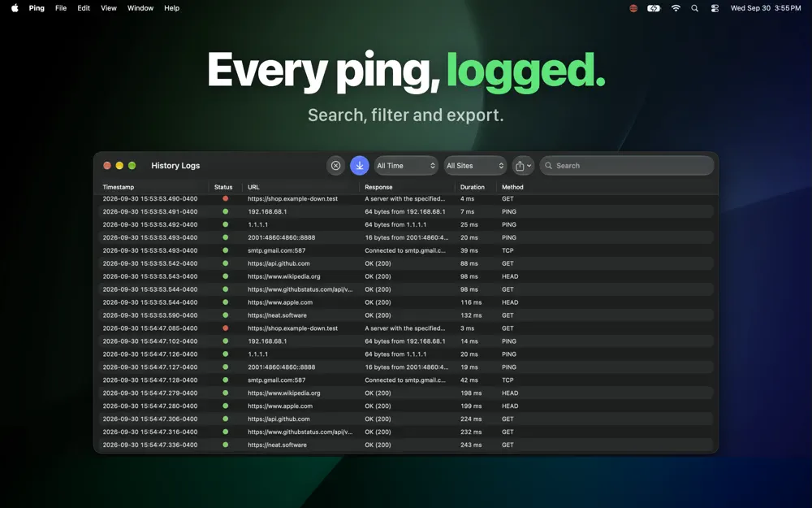Select the 42 ms duration cell
Screen dimensions: 812x508
point(469,380)
